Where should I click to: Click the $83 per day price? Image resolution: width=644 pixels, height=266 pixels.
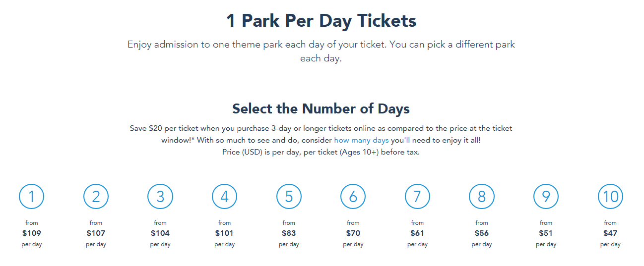coord(289,233)
